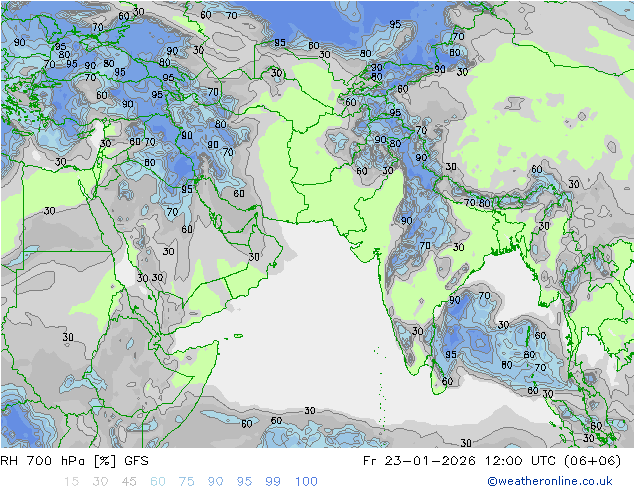
Task: Click legend value 30 in color scale
Action: coord(100,482)
